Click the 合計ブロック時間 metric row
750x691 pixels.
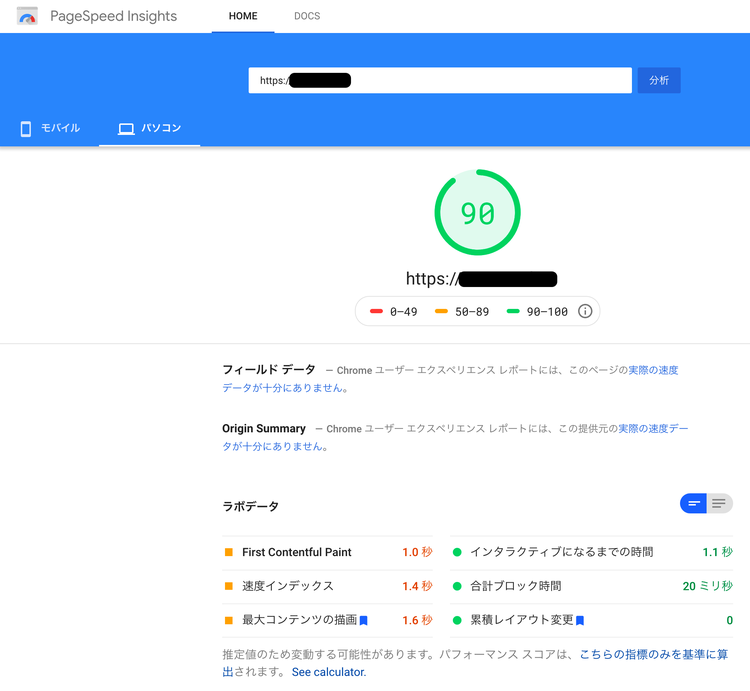click(x=591, y=586)
